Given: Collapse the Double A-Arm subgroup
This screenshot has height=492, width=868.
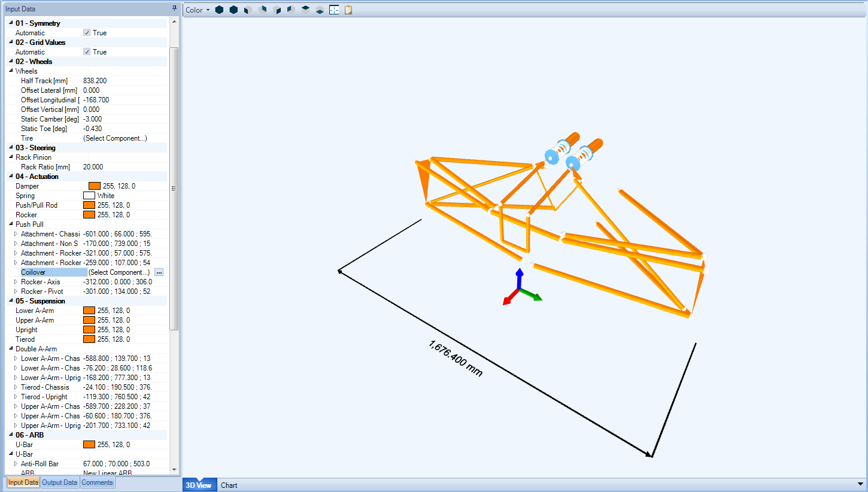Looking at the screenshot, I should tap(11, 349).
